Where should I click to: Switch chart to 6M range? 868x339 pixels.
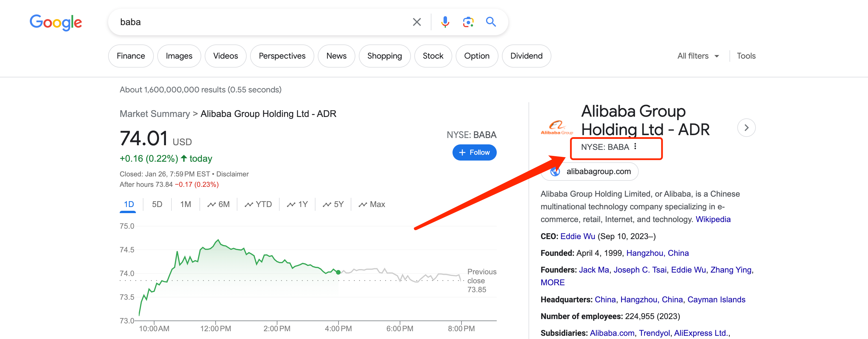218,204
